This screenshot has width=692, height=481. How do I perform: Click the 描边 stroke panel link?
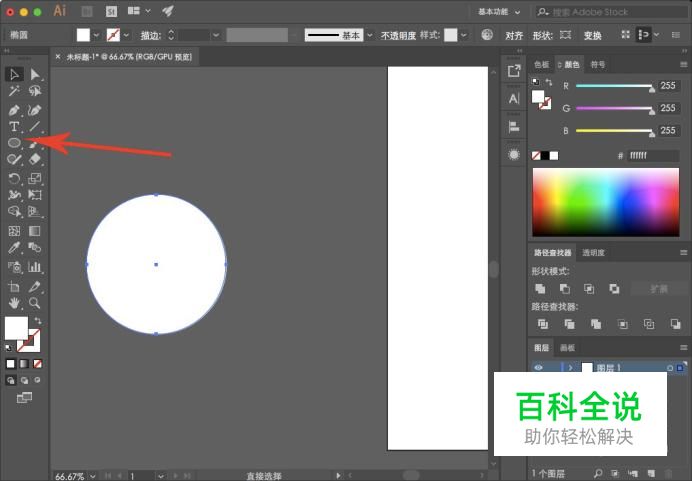tap(150, 35)
